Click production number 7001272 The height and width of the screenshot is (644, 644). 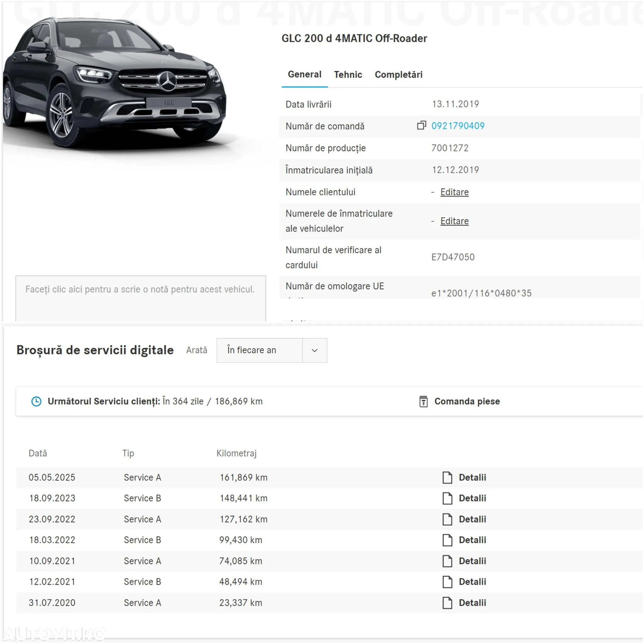coord(450,148)
